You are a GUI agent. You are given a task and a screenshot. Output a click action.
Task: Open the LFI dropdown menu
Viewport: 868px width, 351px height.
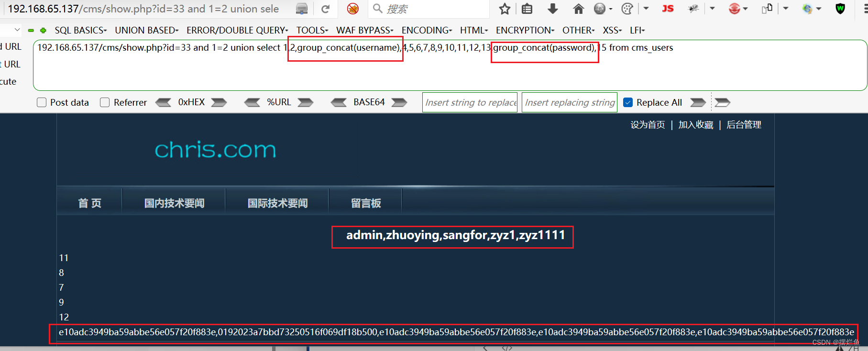pos(637,30)
